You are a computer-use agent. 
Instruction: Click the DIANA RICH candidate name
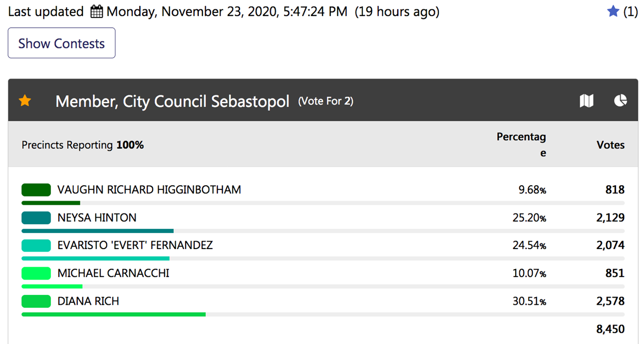point(88,301)
